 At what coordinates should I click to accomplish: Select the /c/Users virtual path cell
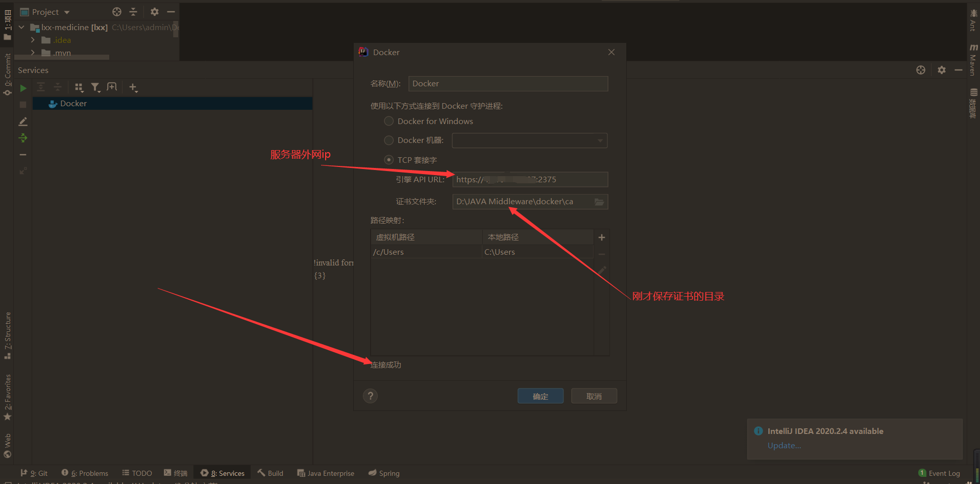[x=427, y=252]
